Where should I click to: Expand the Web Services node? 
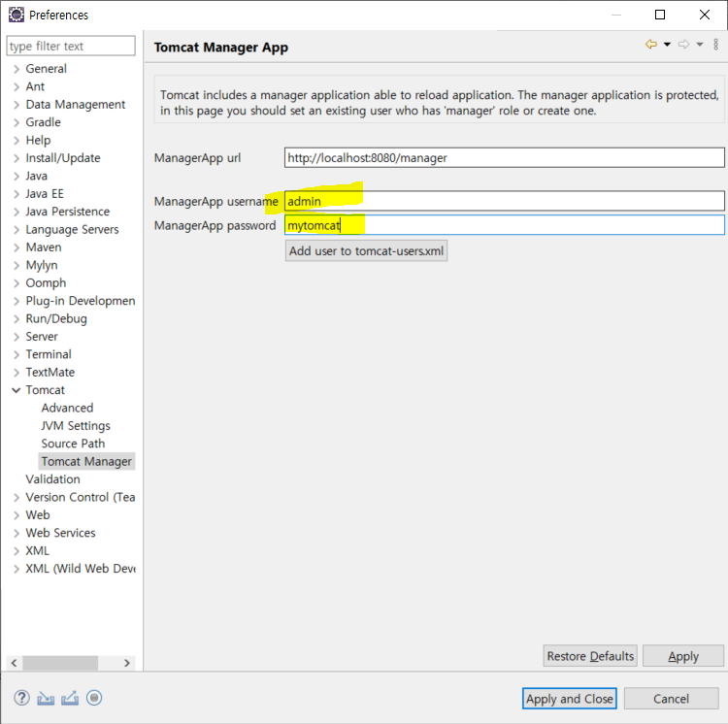(x=17, y=533)
